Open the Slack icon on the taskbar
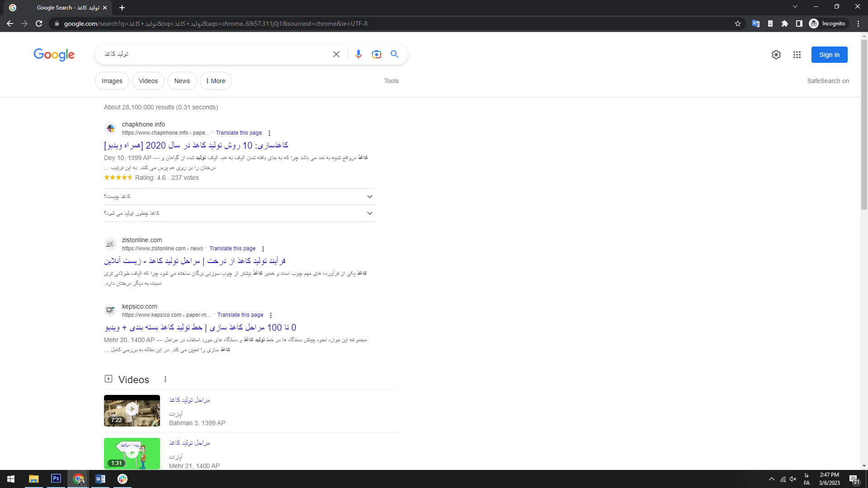Image resolution: width=868 pixels, height=488 pixels. click(123, 479)
